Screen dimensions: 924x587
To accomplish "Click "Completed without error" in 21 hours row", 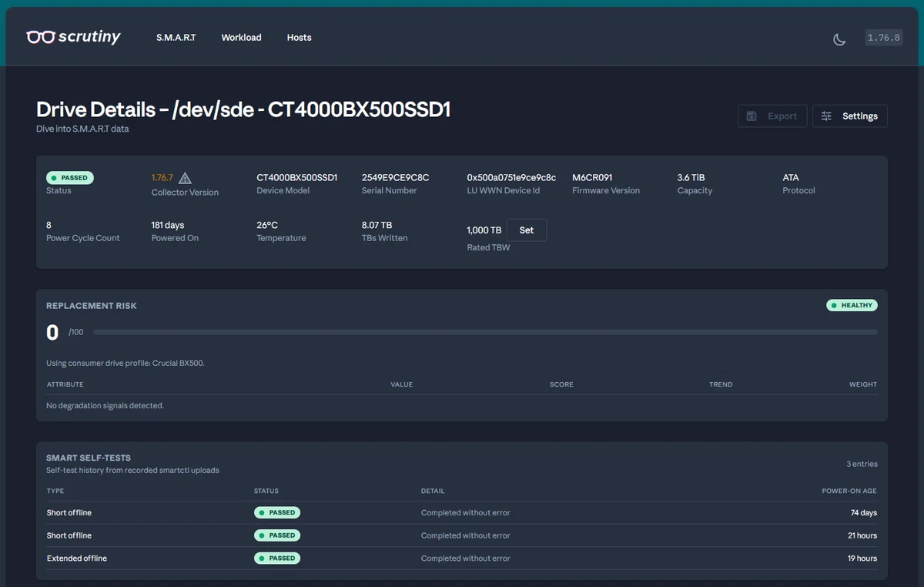I will [466, 535].
